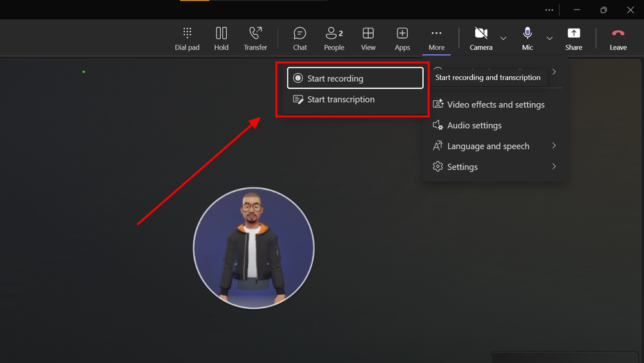Open the Apps button

tap(402, 38)
